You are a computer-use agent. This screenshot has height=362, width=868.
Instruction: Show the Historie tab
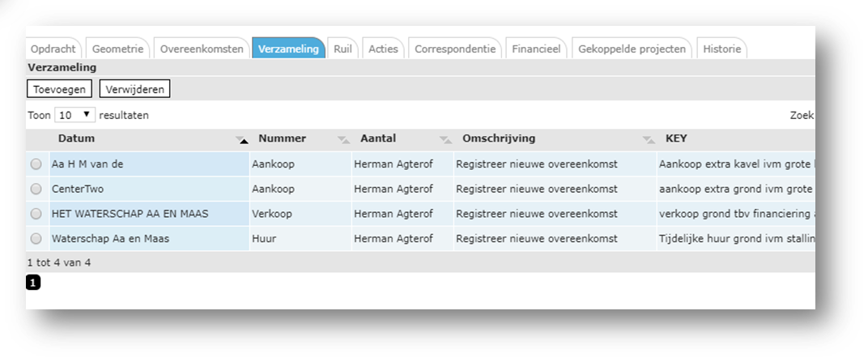721,49
